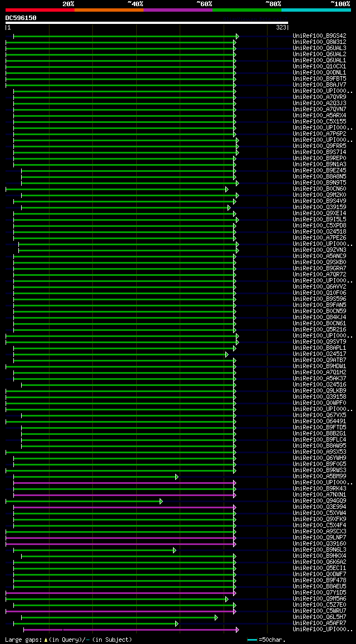Select the UniRef100_Q6AVV2 label
356x644 pixels.
(x=319, y=286)
